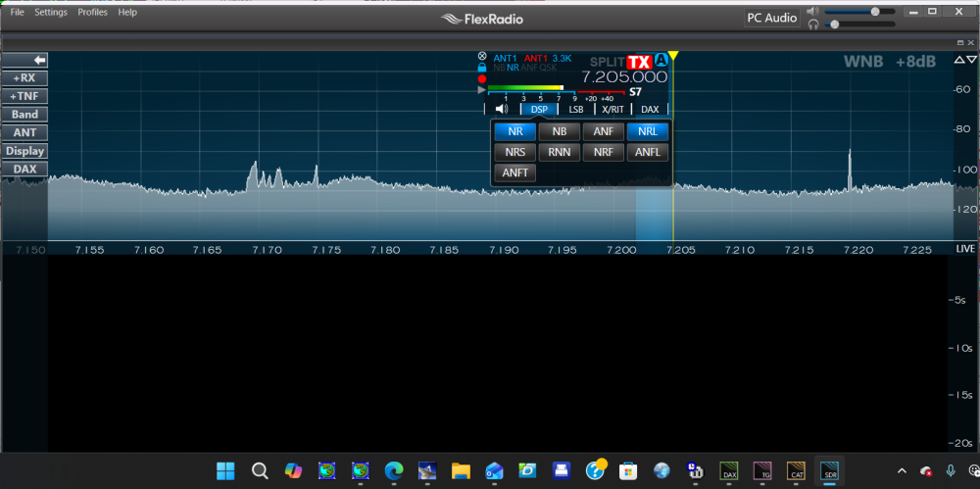
Task: Open the File menu
Action: (x=17, y=12)
